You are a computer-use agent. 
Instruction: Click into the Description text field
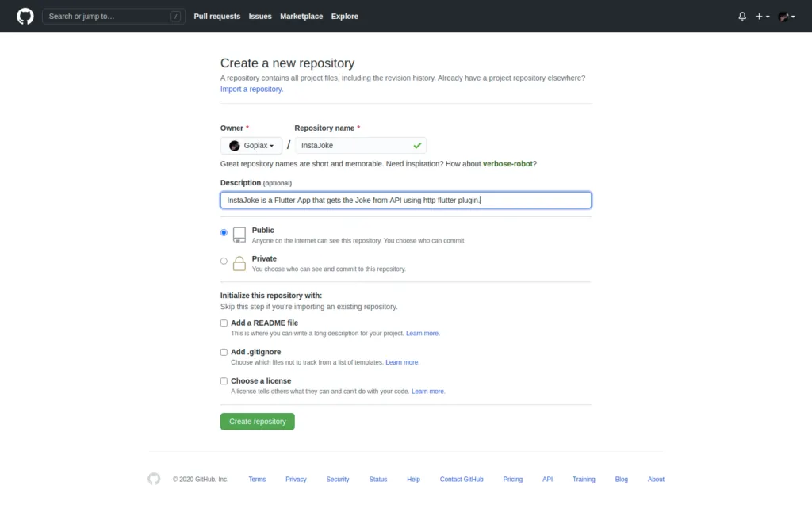click(406, 201)
